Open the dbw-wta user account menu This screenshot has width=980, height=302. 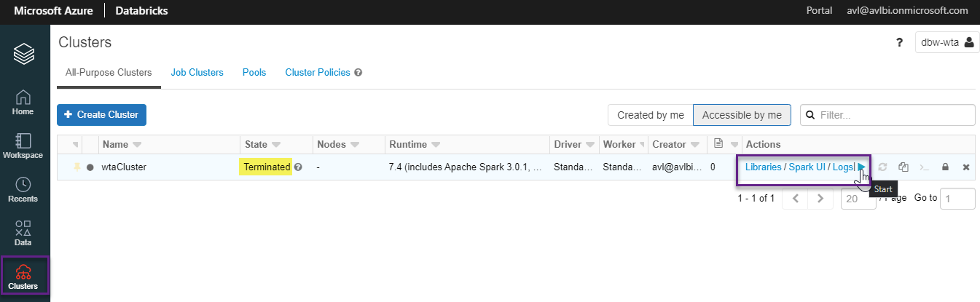(946, 42)
